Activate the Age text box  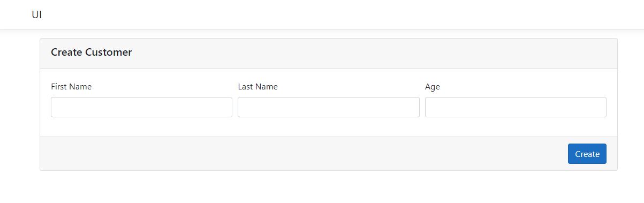516,107
